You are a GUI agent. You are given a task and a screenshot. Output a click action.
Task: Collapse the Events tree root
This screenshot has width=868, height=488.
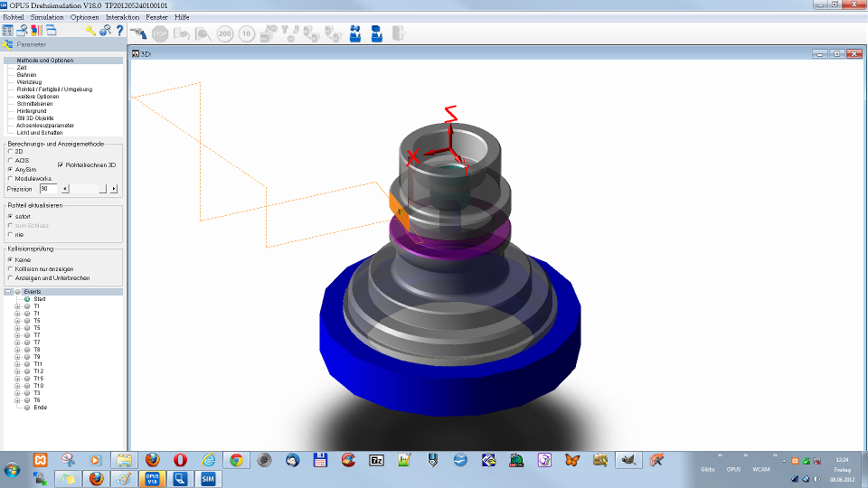pyautogui.click(x=8, y=292)
